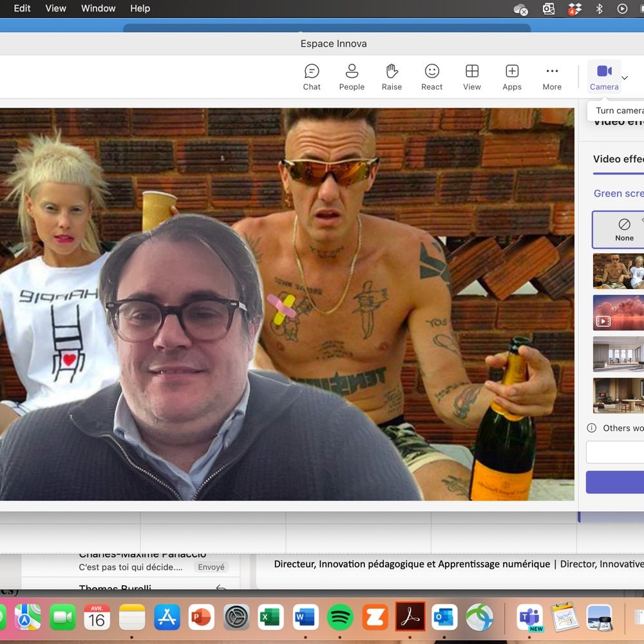The height and width of the screenshot is (644, 644).
Task: Turn the Camera off
Action: pos(604,77)
